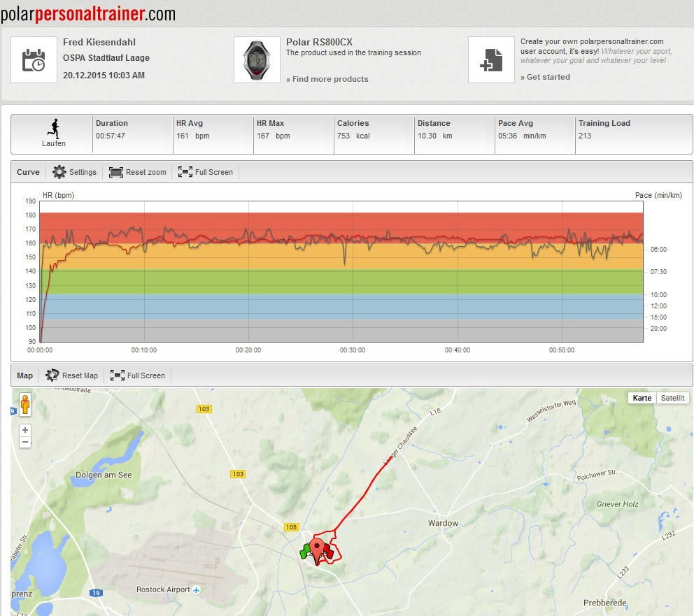Click the 00:10:00 time axis label
This screenshot has width=694, height=616.
144,350
